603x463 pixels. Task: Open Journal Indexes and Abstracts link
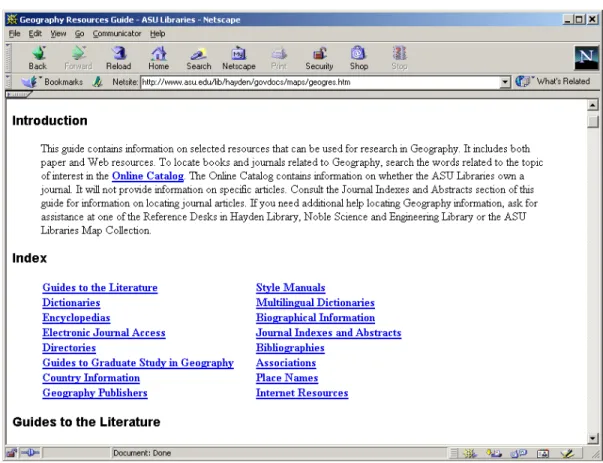coord(328,333)
